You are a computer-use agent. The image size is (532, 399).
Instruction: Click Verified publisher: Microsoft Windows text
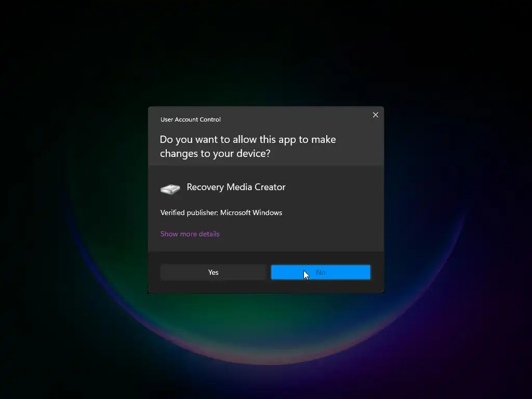pyautogui.click(x=221, y=212)
